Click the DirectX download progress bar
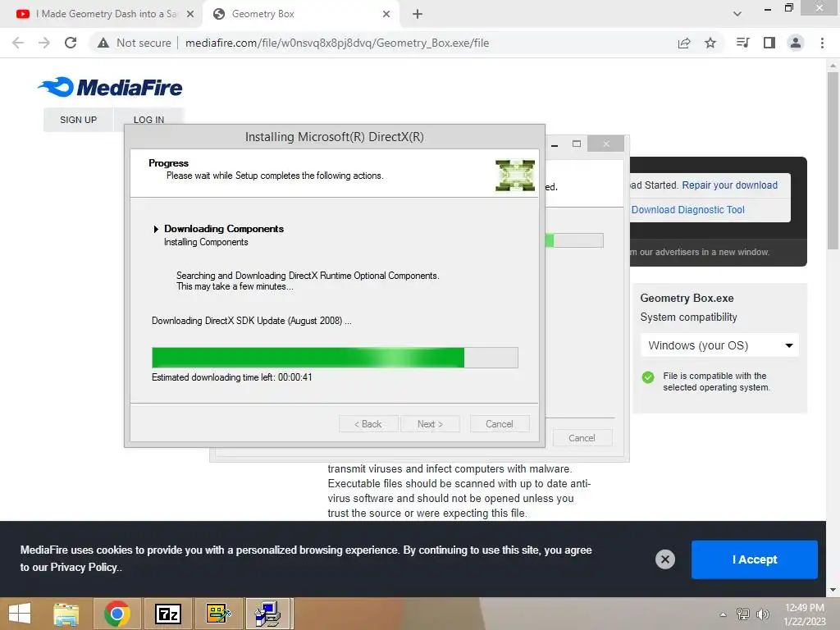Image resolution: width=840 pixels, height=630 pixels. point(335,358)
